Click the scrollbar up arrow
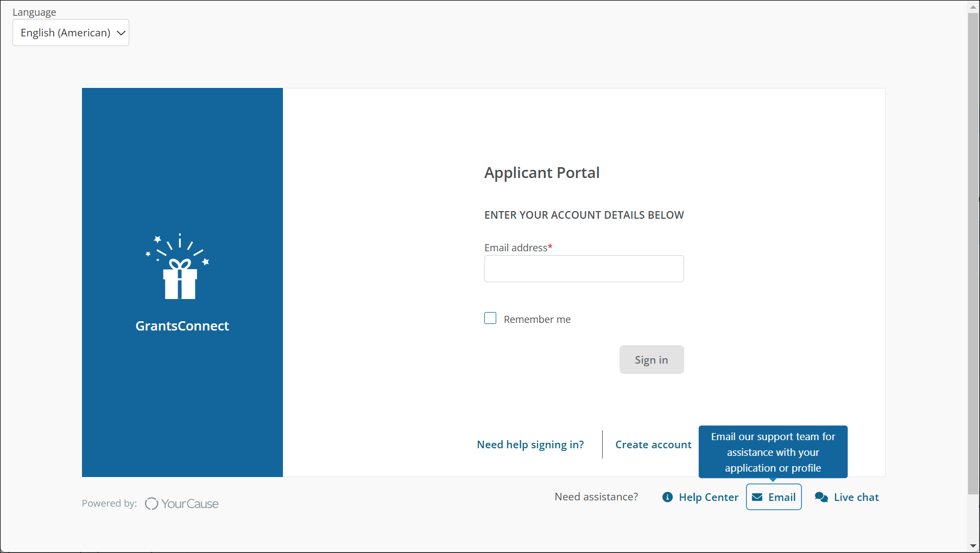This screenshot has width=980, height=553. [973, 7]
